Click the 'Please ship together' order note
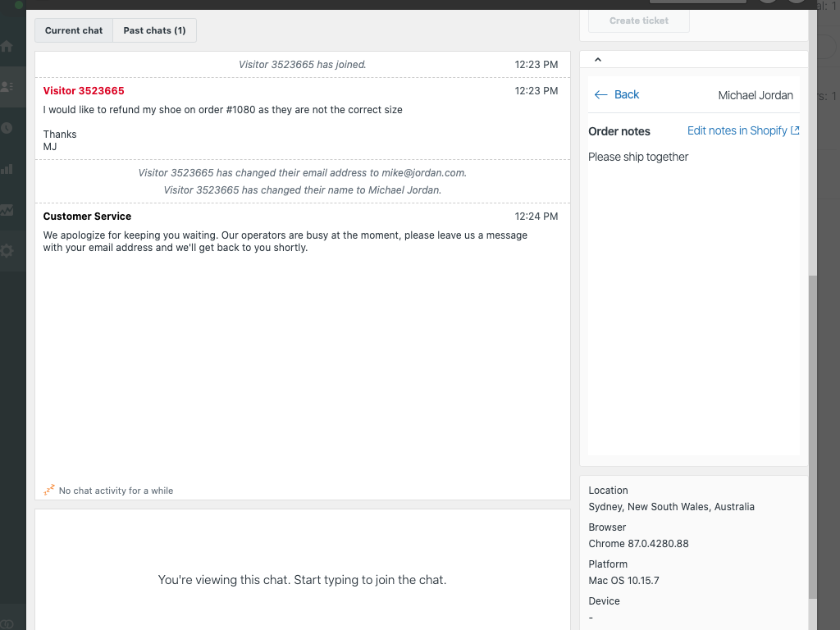Image resolution: width=840 pixels, height=630 pixels. pos(638,157)
